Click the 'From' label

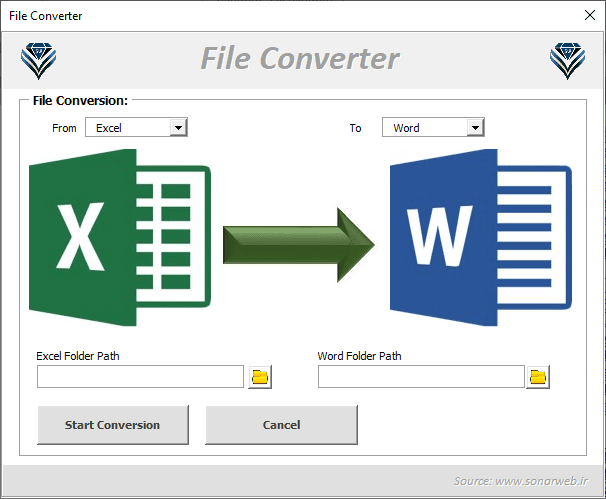(x=64, y=128)
